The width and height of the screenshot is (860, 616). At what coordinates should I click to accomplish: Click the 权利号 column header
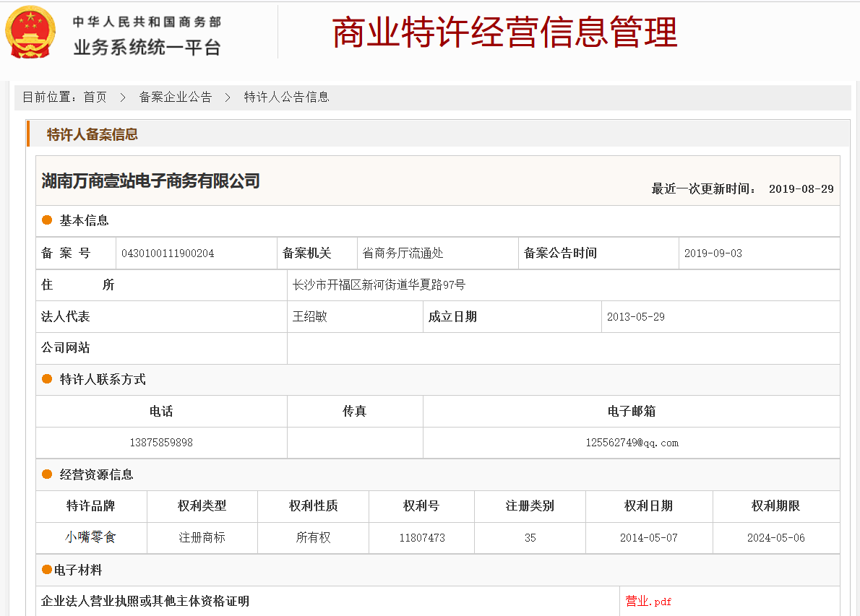point(421,506)
